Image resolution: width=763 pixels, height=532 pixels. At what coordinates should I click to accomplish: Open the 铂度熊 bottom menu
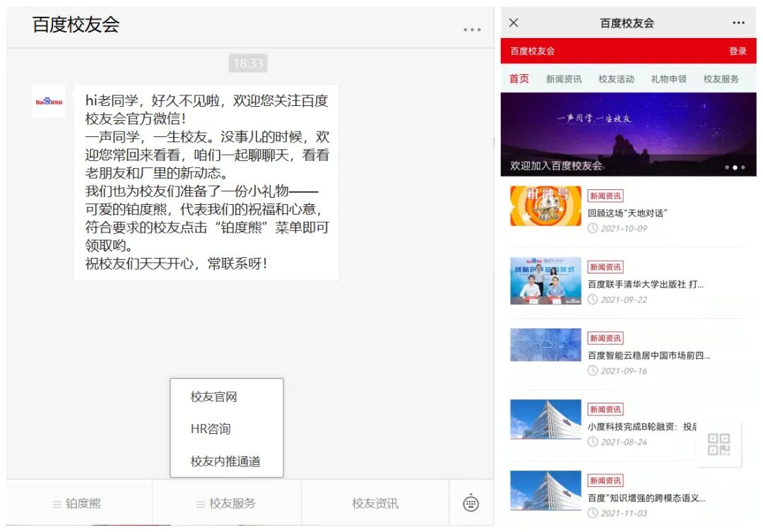tap(78, 503)
